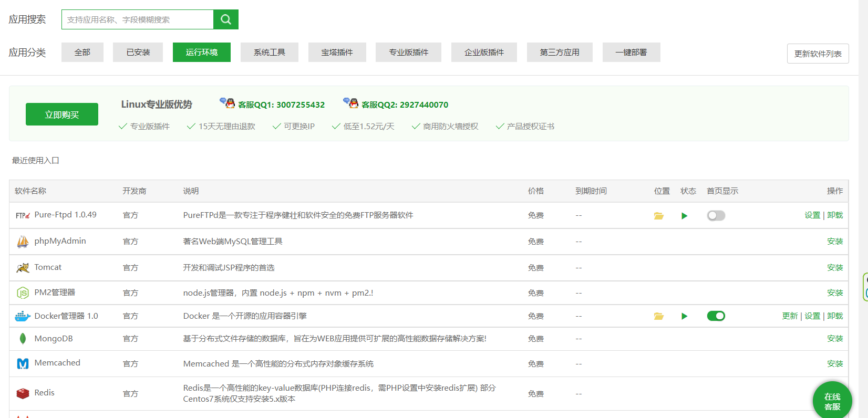Click the 到期时间 column header

591,191
